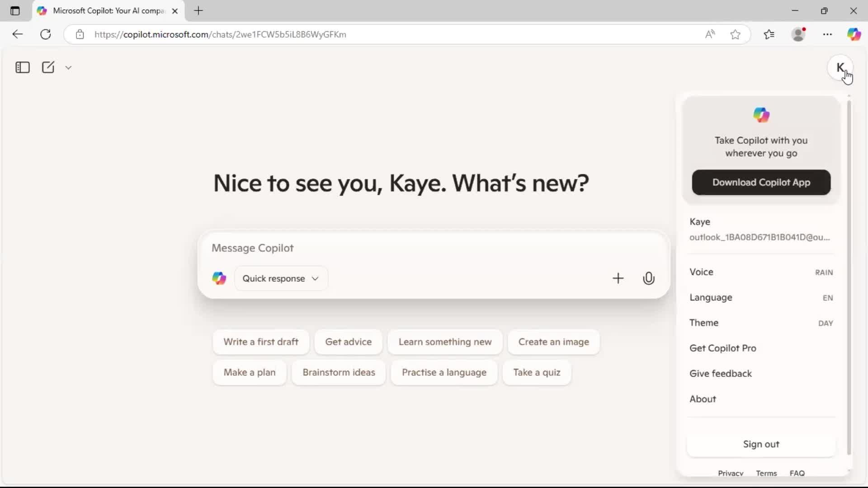Click the Sign out button
Viewport: 868px width, 488px height.
tap(761, 444)
